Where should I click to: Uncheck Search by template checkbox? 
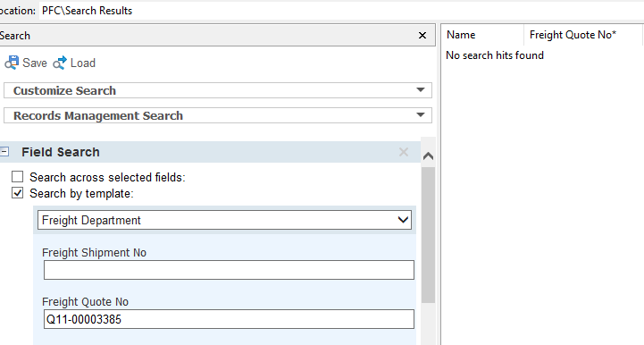coord(17,193)
